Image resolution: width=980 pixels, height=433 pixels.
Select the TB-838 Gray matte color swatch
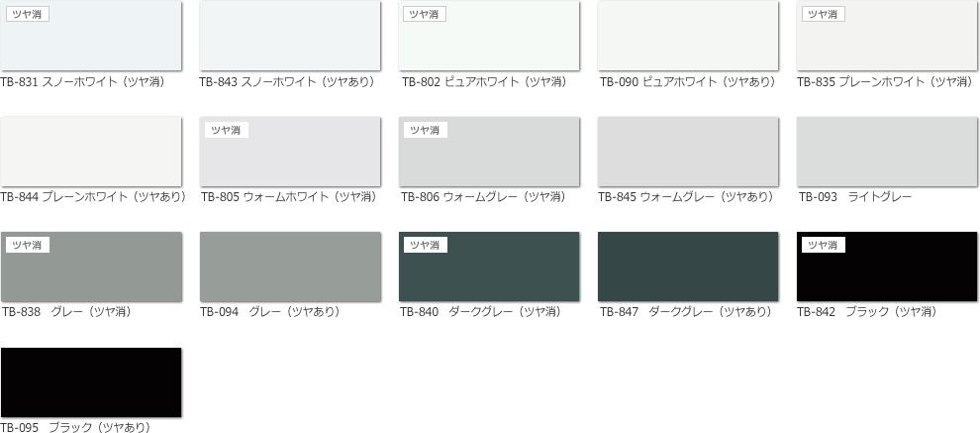point(91,271)
